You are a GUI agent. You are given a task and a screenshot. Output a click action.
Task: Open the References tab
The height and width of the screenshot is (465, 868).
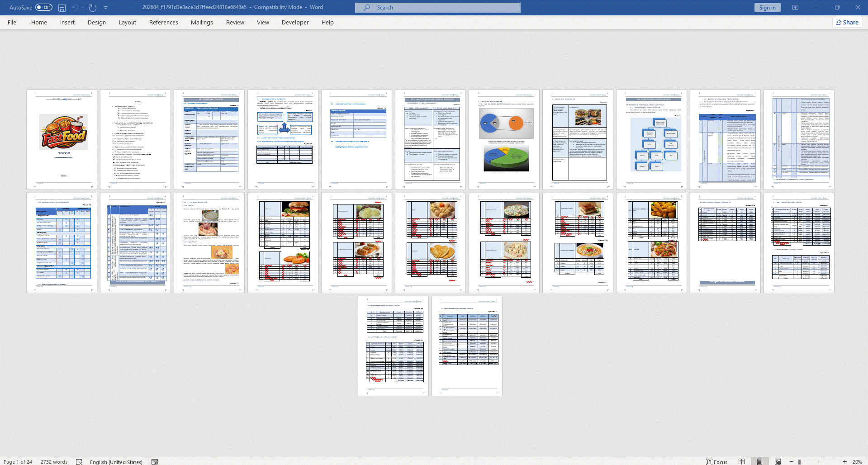pyautogui.click(x=163, y=23)
